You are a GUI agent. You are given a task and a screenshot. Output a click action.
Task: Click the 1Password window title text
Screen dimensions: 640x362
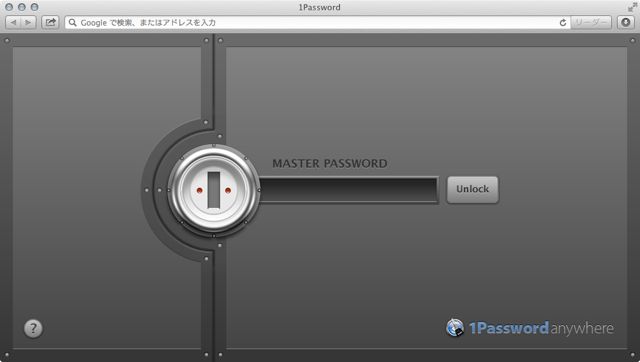319,7
